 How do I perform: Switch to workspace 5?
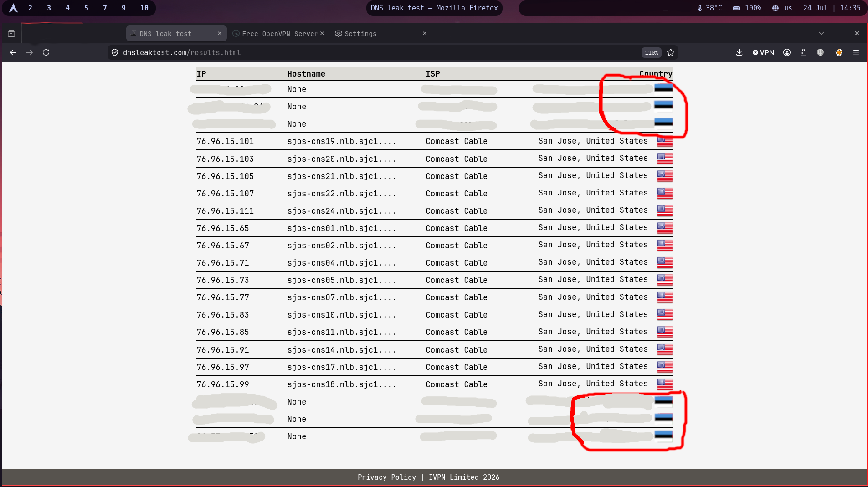tap(86, 8)
